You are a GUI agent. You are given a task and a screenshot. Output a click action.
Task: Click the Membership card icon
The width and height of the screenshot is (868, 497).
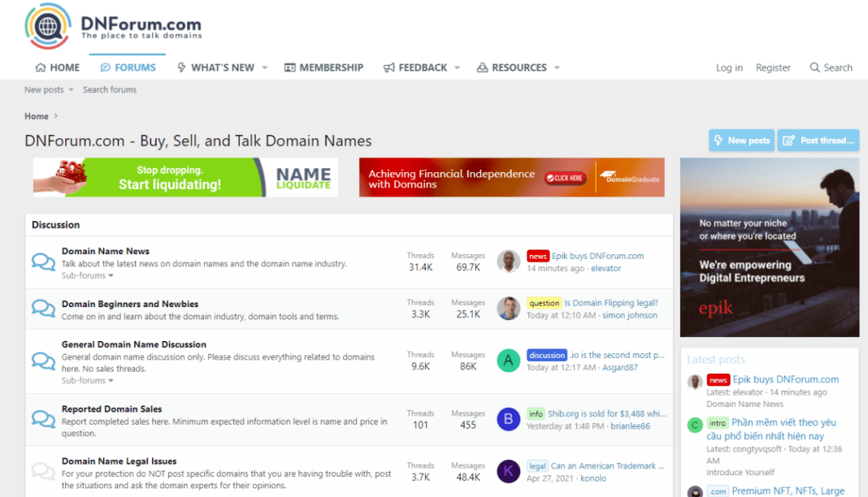pyautogui.click(x=289, y=68)
